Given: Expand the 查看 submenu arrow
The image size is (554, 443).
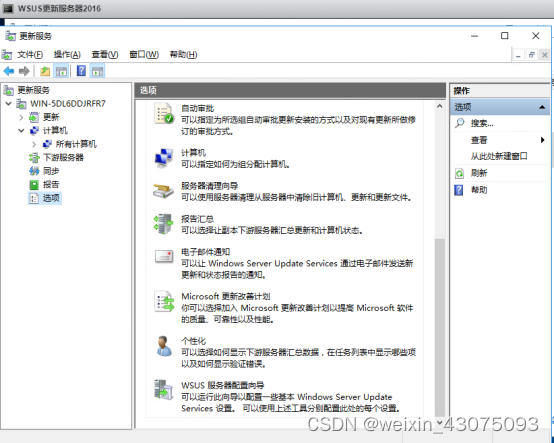Looking at the screenshot, I should pos(542,140).
